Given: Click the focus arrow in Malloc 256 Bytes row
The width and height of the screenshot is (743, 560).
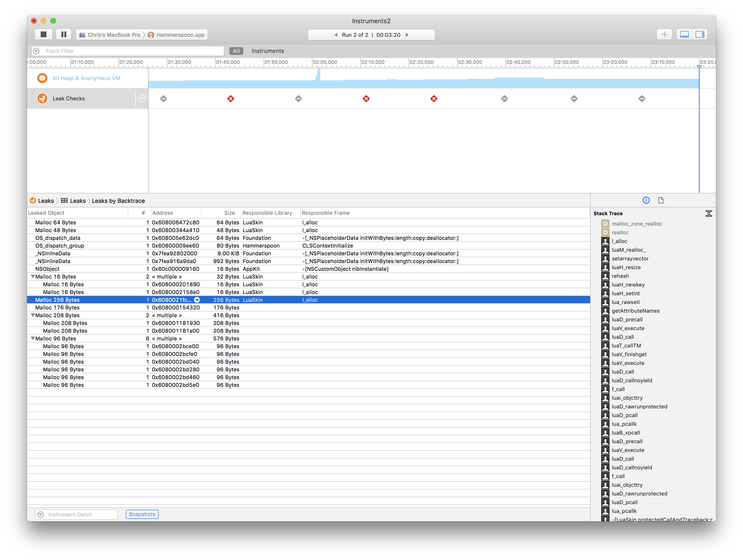Looking at the screenshot, I should 197,300.
